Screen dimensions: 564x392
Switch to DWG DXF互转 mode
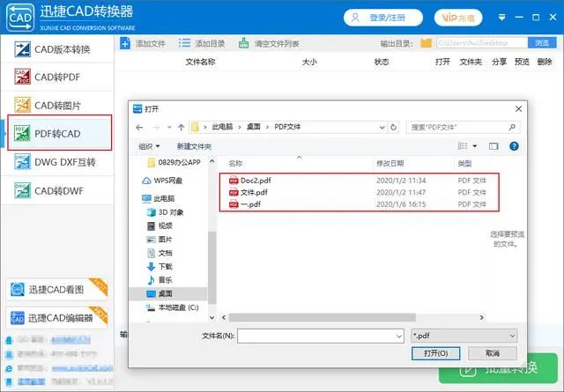tap(57, 162)
